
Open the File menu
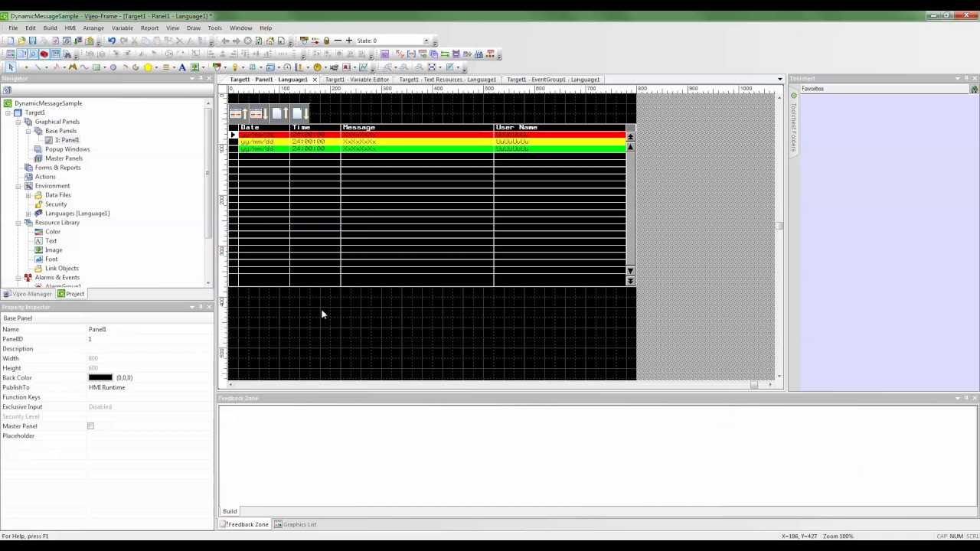tap(13, 28)
